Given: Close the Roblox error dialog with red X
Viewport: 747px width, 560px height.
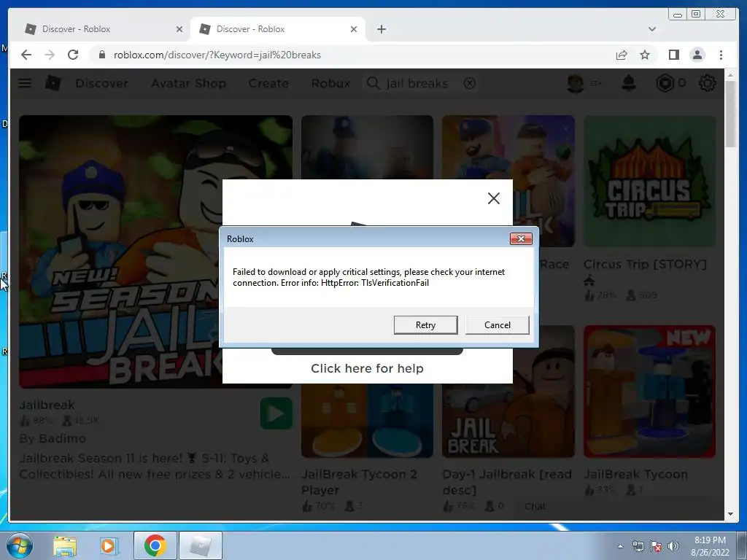Looking at the screenshot, I should 521,238.
